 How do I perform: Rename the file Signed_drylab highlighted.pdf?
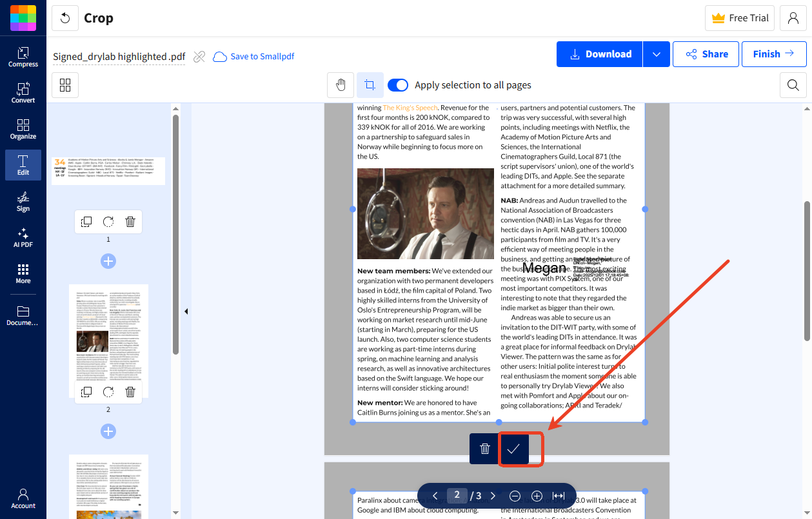119,56
